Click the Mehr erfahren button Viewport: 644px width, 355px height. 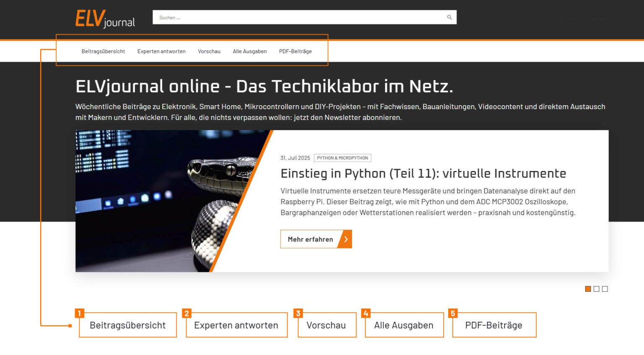[310, 239]
